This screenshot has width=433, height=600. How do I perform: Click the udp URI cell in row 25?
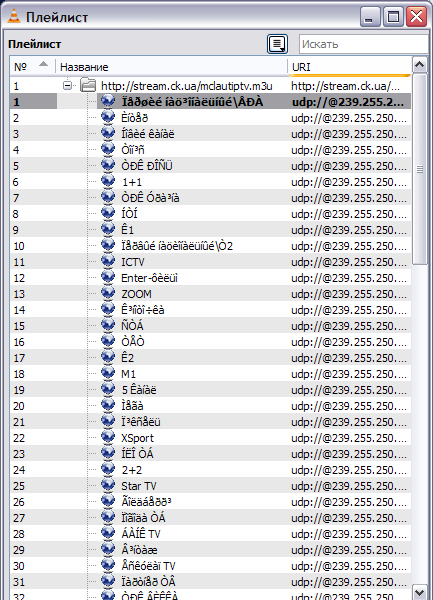[349, 486]
